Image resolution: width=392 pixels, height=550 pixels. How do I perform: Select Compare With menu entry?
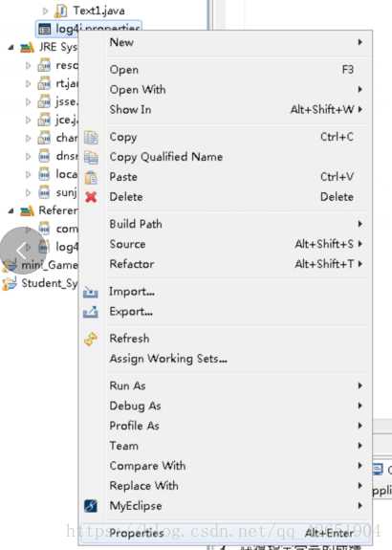[x=225, y=466]
